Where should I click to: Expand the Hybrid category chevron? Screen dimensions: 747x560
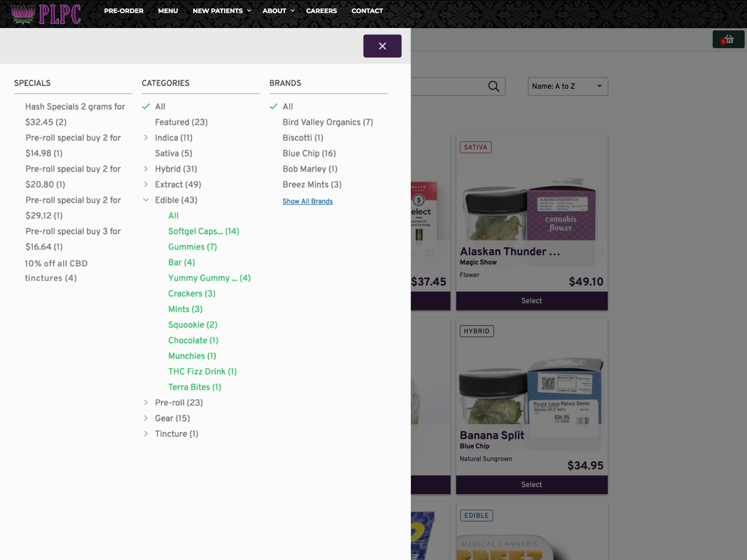146,169
